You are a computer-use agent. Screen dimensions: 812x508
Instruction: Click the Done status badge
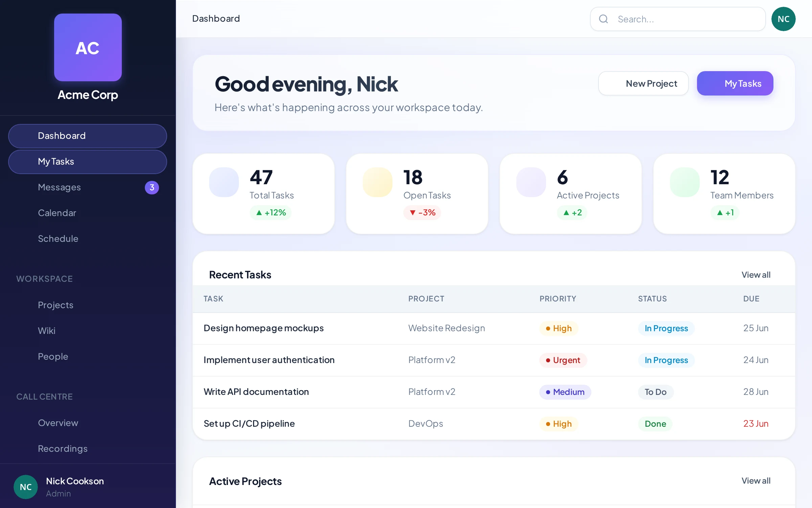click(x=655, y=424)
